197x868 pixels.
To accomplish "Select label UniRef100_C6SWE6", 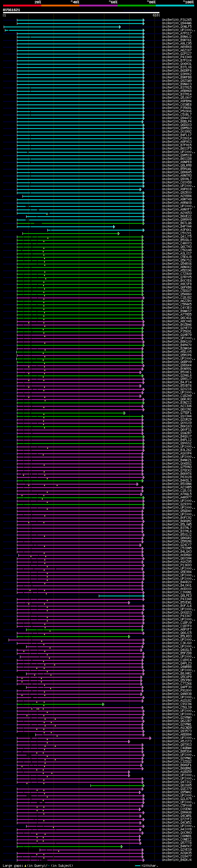I will point(177,104).
